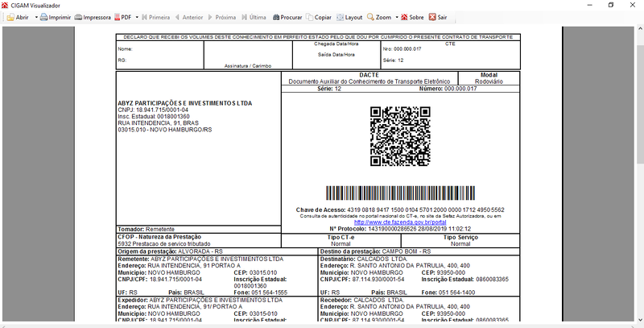The height and width of the screenshot is (328, 644).
Task: Advance to next page with Próxima
Action: coord(222,18)
